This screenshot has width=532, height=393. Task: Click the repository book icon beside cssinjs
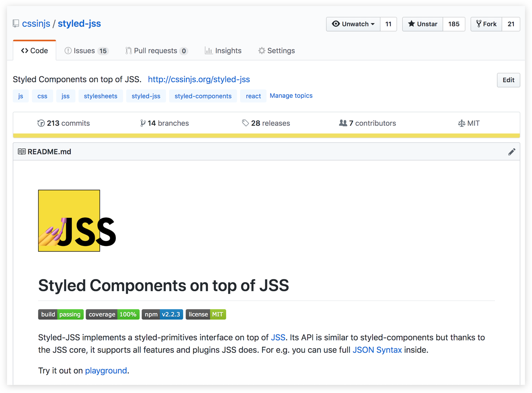point(16,24)
